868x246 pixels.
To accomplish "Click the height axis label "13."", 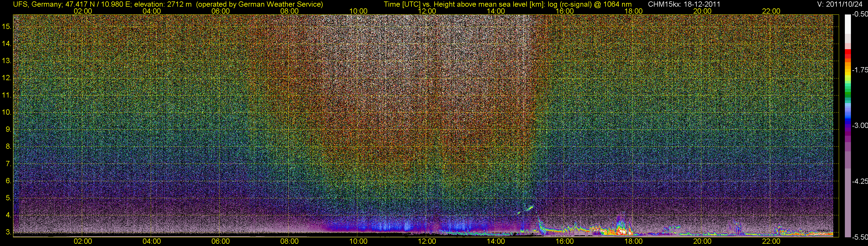I will coord(7,61).
